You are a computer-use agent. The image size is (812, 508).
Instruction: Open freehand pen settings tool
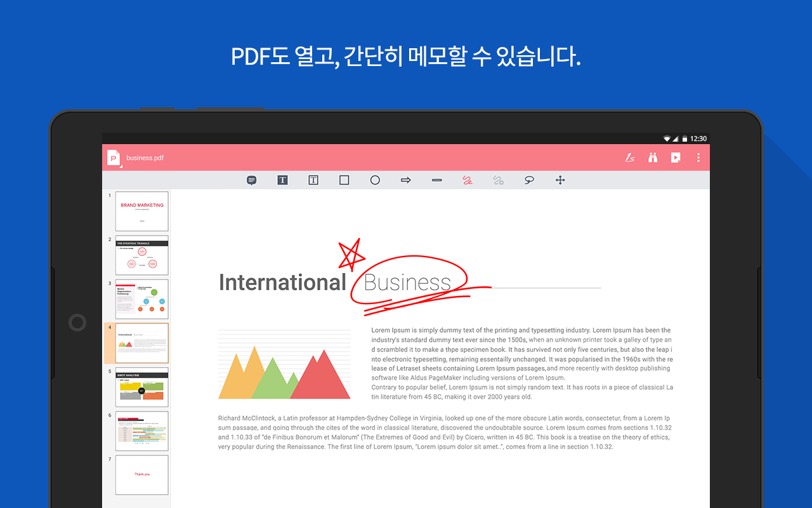click(x=499, y=180)
